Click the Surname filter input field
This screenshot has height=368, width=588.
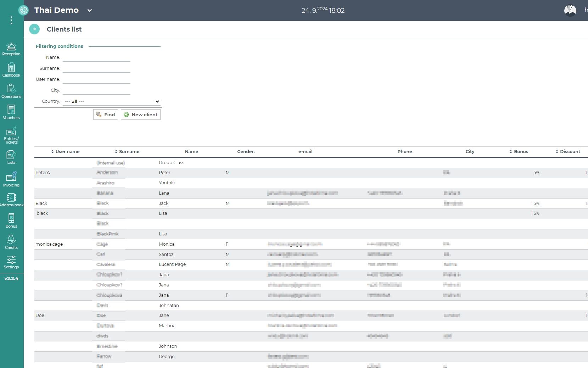(96, 68)
